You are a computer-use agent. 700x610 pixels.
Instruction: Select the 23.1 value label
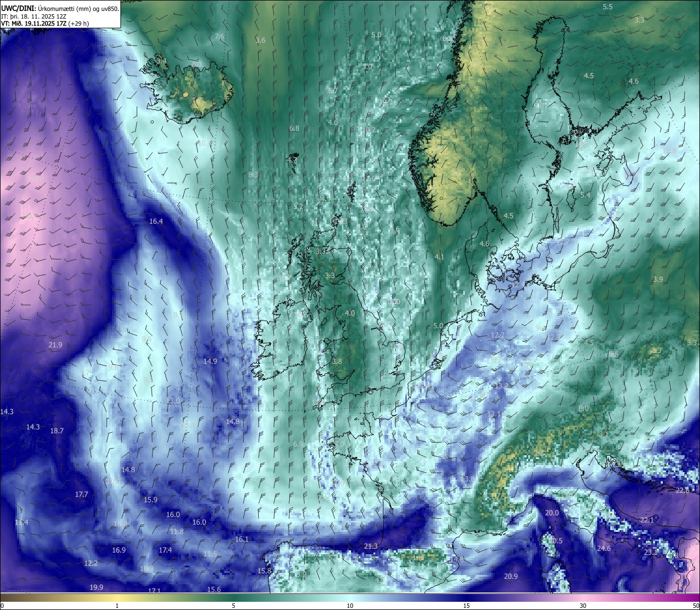(651, 553)
